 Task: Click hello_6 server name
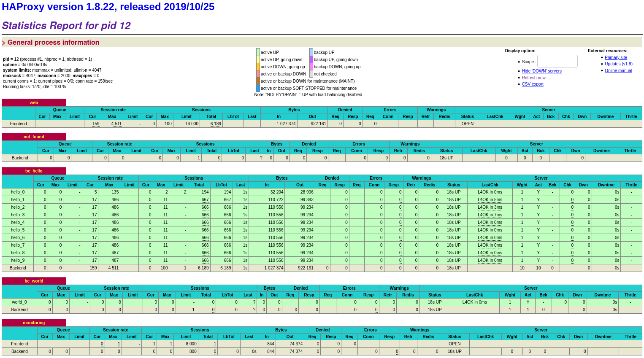click(18, 237)
